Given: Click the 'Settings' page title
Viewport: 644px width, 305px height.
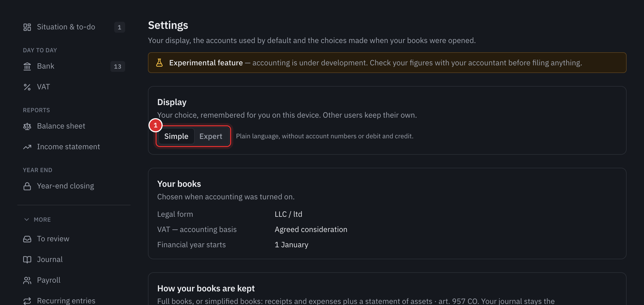Looking at the screenshot, I should pyautogui.click(x=168, y=25).
